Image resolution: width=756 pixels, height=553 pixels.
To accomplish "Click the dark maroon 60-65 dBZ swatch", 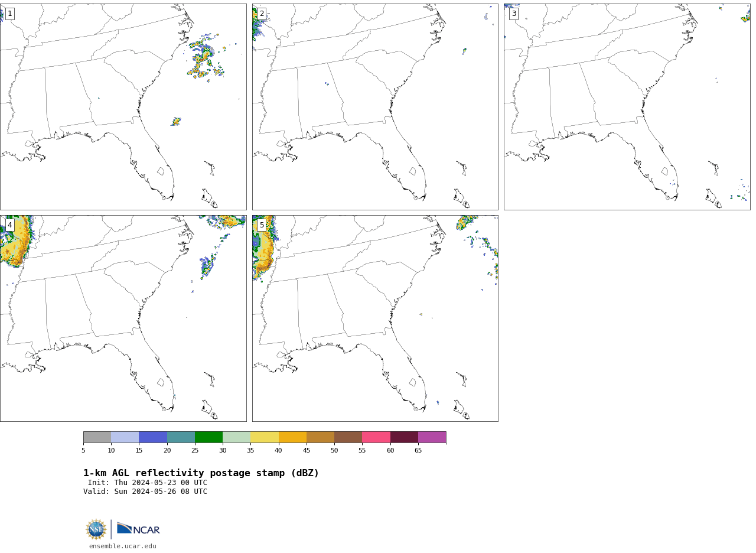I will pos(404,437).
